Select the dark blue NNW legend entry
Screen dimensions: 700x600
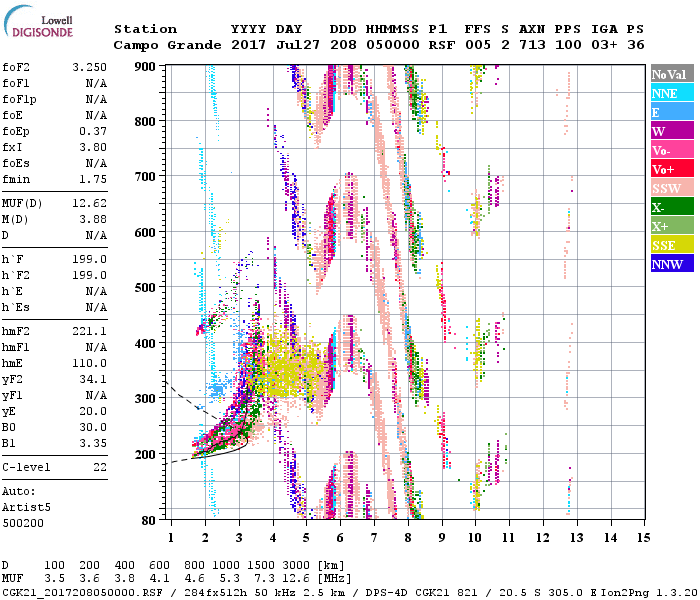[x=672, y=264]
